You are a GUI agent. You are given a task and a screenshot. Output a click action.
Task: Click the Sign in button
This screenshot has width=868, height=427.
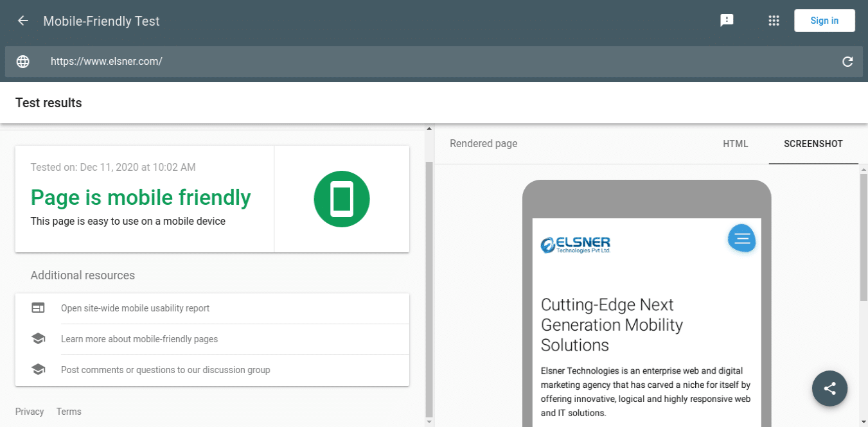click(x=824, y=20)
